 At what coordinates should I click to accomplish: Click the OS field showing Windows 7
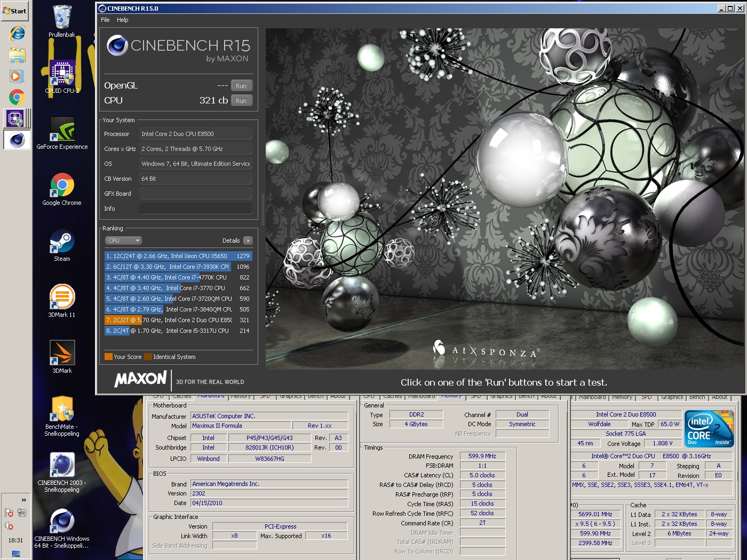pos(195,164)
